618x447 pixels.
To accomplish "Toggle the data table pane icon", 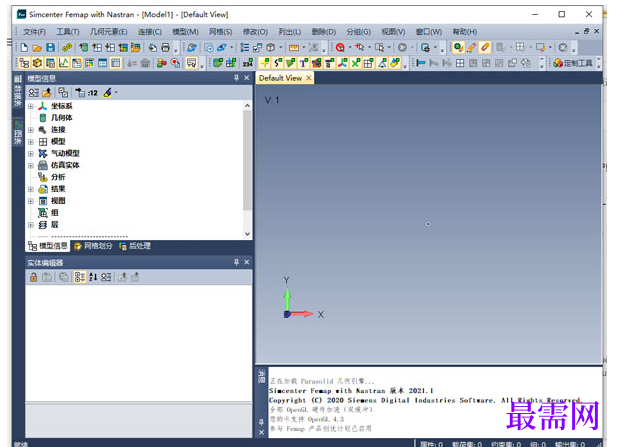I will click(115, 63).
